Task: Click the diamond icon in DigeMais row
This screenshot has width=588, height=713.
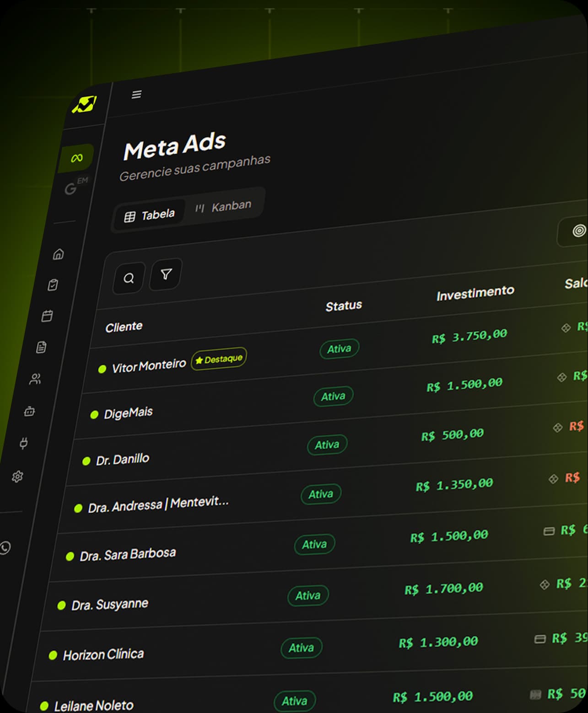Action: (x=562, y=377)
